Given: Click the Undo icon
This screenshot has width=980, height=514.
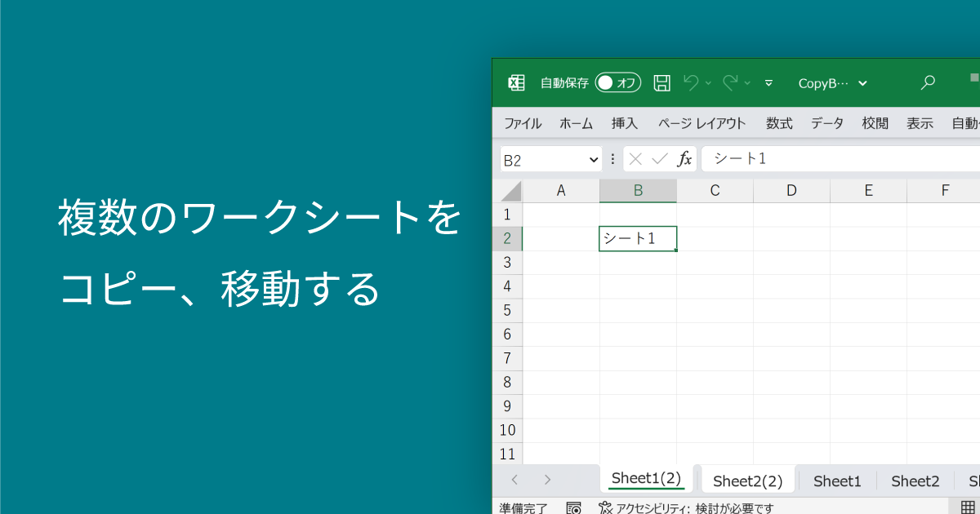Looking at the screenshot, I should pyautogui.click(x=693, y=82).
